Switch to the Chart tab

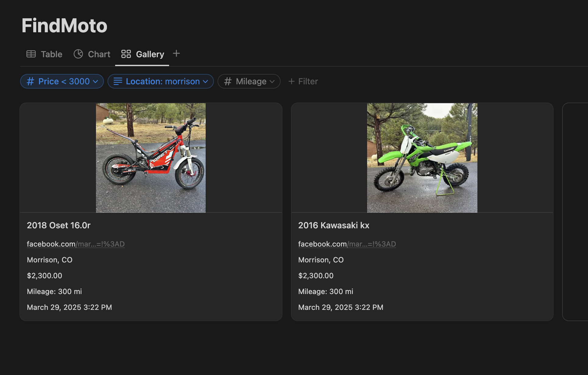coord(99,54)
